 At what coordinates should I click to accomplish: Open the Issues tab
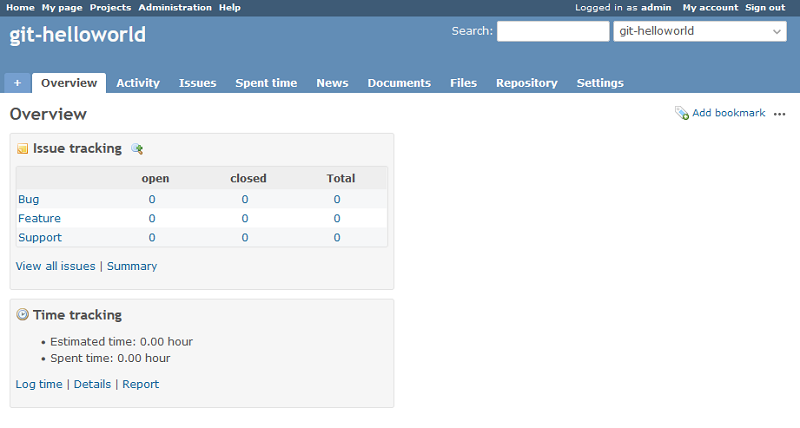click(197, 83)
